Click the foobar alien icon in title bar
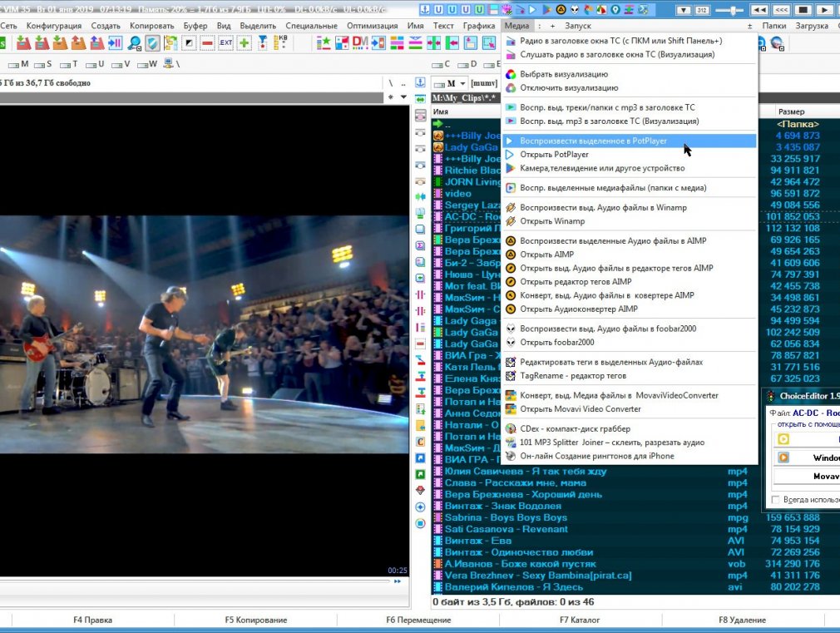 (x=575, y=10)
